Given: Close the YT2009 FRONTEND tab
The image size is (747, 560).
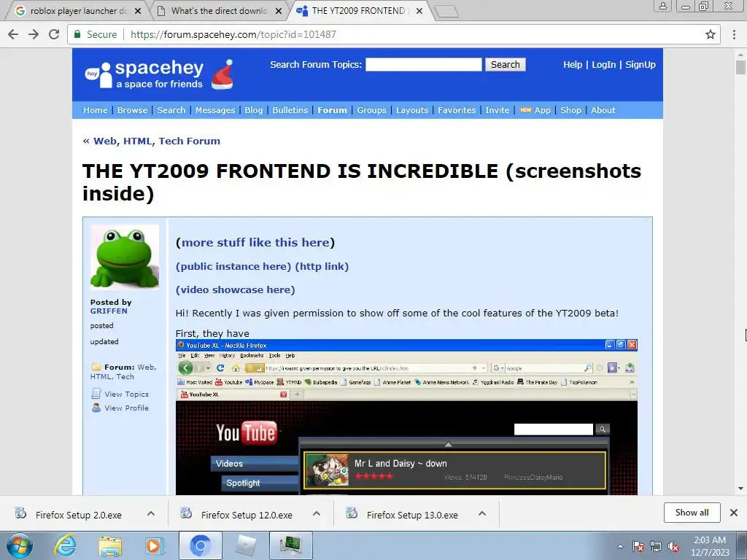Looking at the screenshot, I should [419, 11].
